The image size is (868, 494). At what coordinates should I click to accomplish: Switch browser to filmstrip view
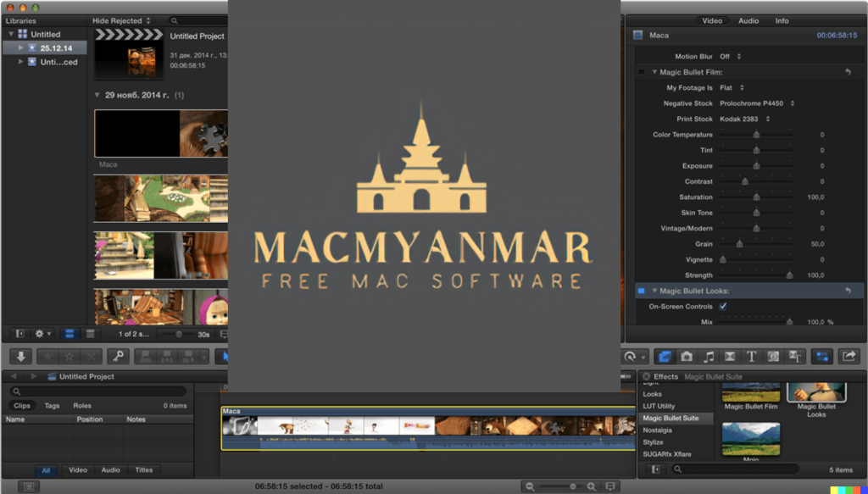tap(70, 334)
